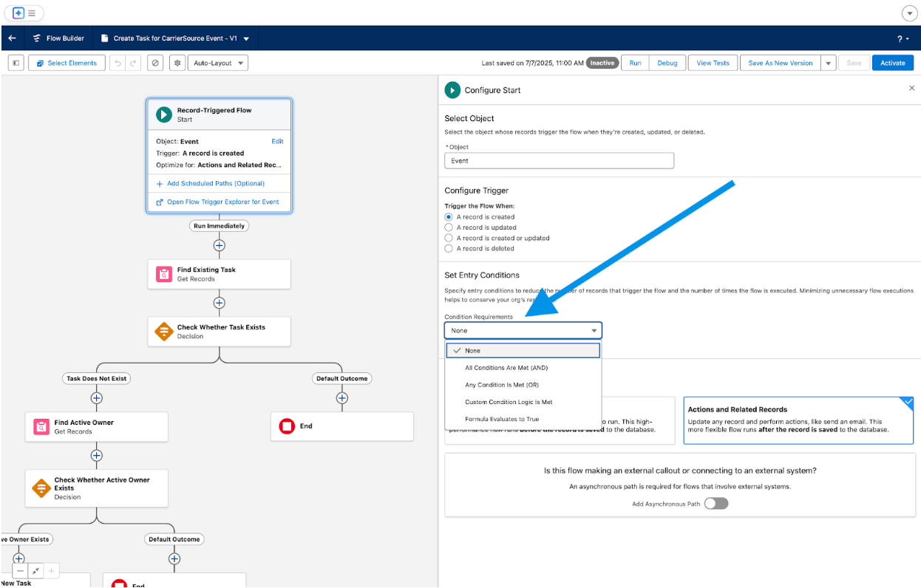Viewport: 921px width, 588px height.
Task: Click the Task Does Not Exist label
Action: 96,378
